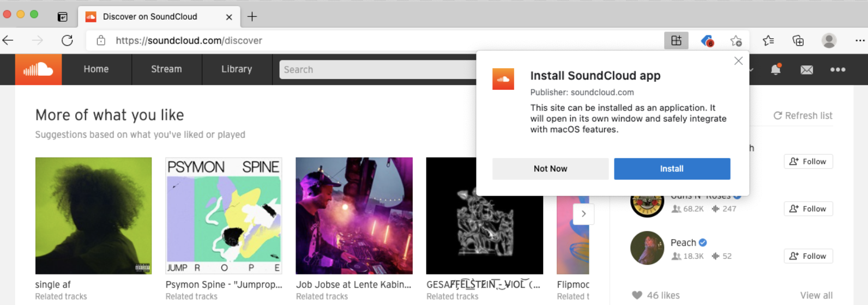The image size is (868, 305).
Task: Follow the first suggested artist
Action: click(x=808, y=162)
